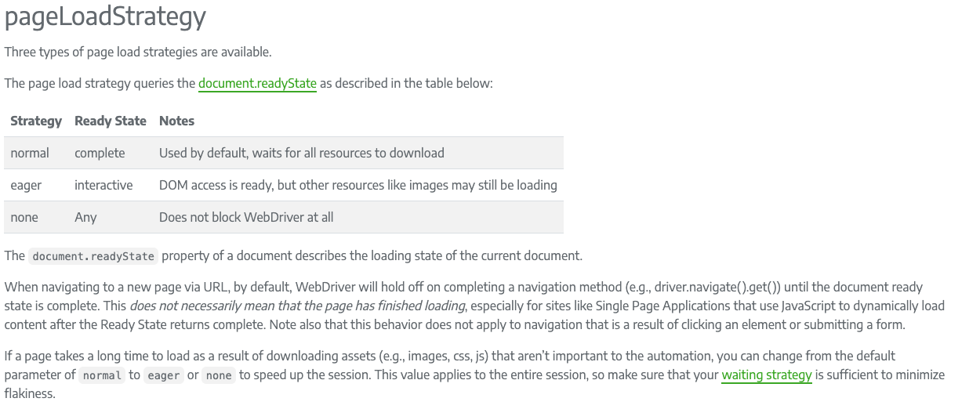980x409 pixels.
Task: Click the inline 'normal' code snippet
Action: 102,375
